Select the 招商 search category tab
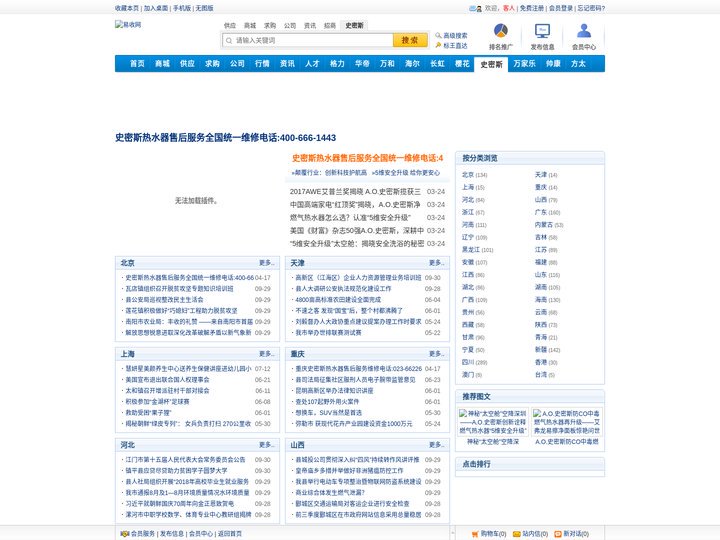Screen dimensions: 720x540 [330, 26]
